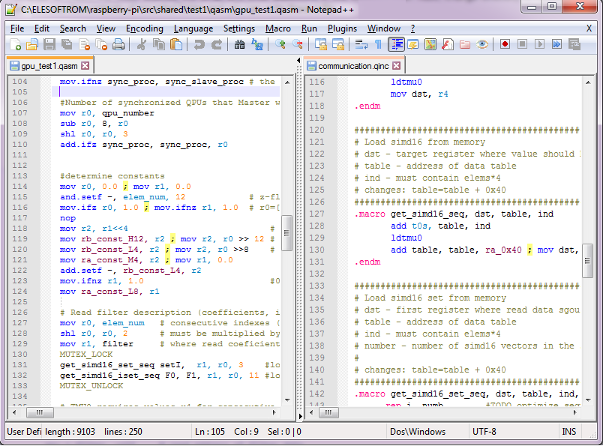The width and height of the screenshot is (603, 446).
Task: Print the document with printer icon
Action: (x=118, y=45)
